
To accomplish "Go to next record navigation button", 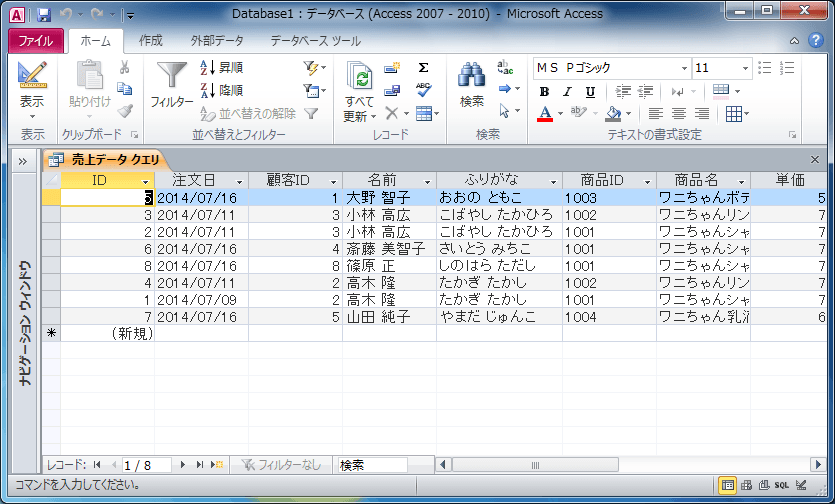I will pyautogui.click(x=183, y=465).
